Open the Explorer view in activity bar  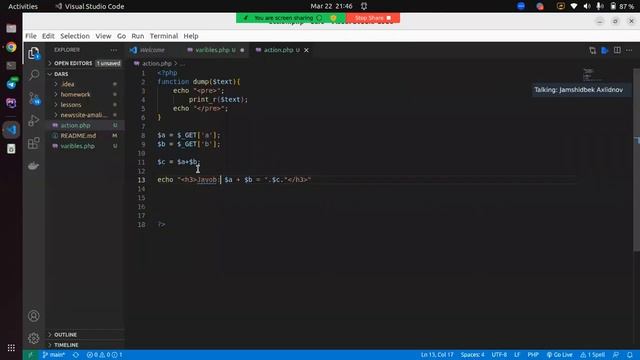coord(33,53)
